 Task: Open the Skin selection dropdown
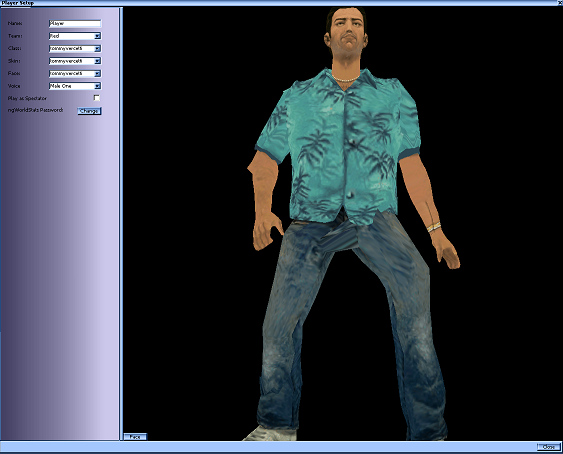coord(75,61)
